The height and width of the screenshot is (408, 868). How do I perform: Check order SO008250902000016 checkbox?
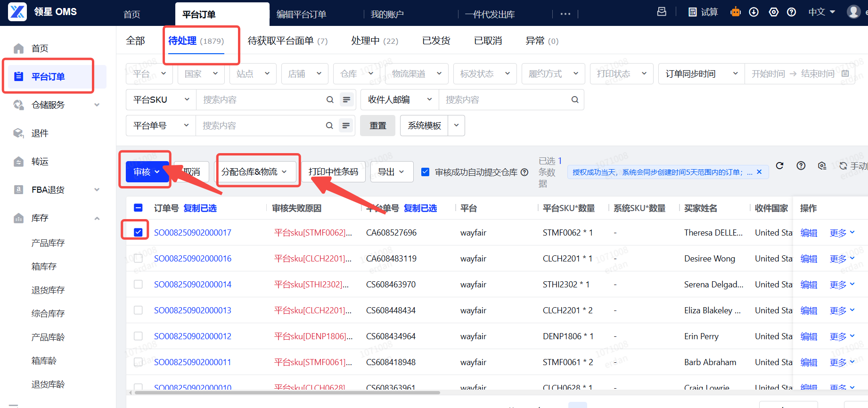138,258
